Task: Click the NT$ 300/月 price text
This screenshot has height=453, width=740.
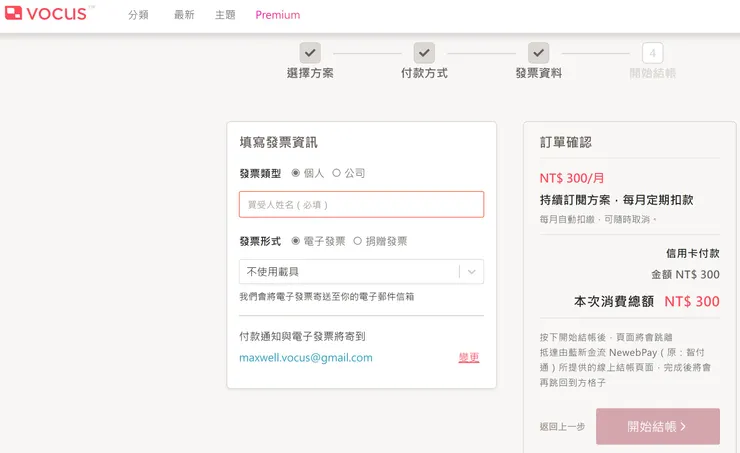Action: [x=572, y=178]
